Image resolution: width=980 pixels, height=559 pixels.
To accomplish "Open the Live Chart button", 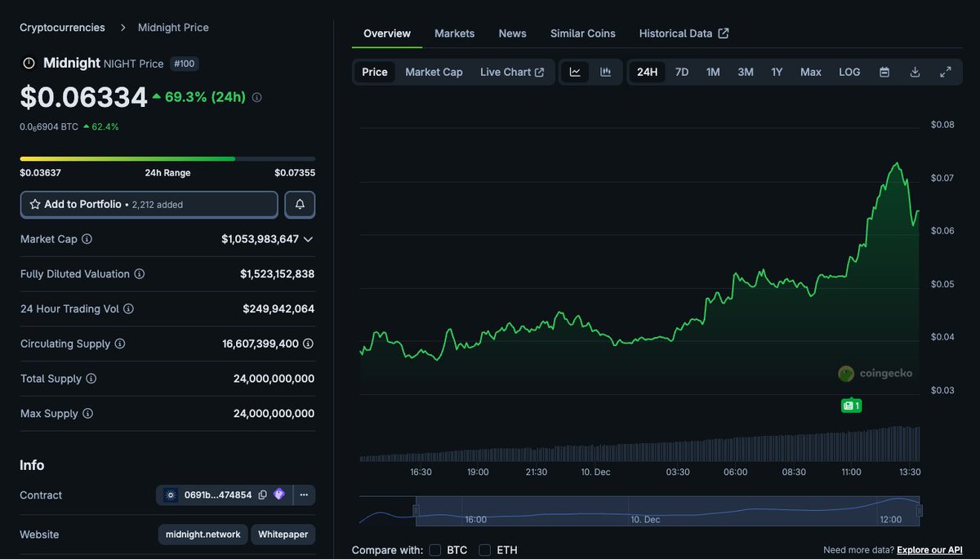I will (512, 72).
